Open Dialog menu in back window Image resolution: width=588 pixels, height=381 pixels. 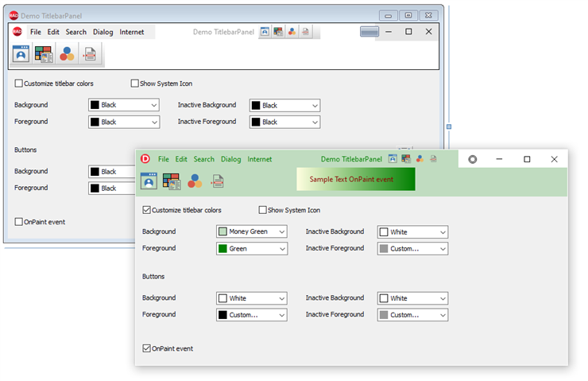[x=103, y=32]
